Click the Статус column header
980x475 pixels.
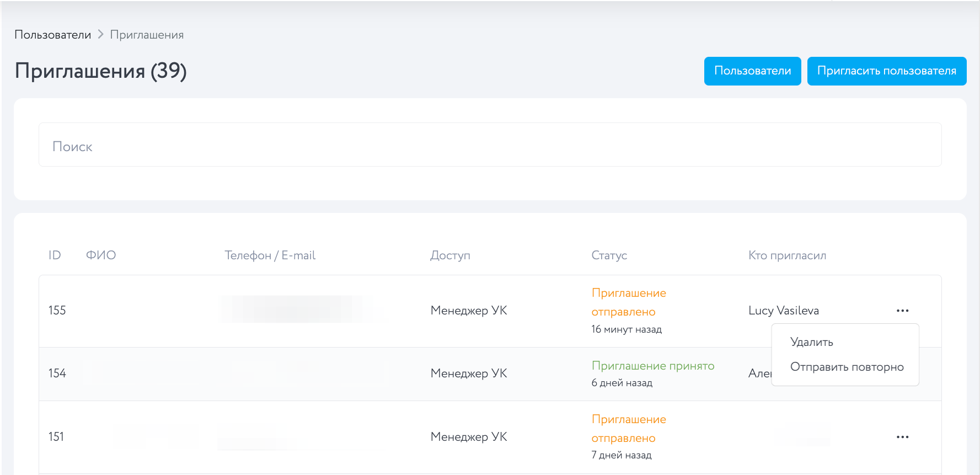pyautogui.click(x=609, y=255)
